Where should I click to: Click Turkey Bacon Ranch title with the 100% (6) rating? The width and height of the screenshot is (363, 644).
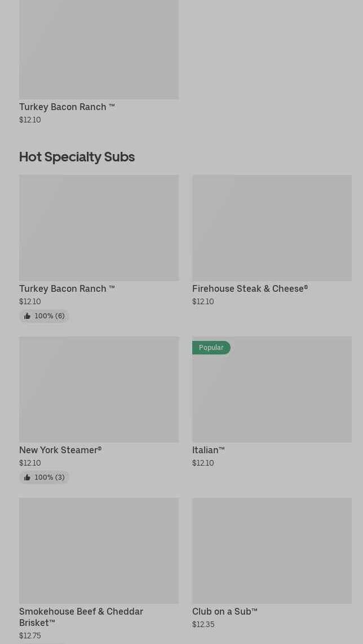point(67,288)
